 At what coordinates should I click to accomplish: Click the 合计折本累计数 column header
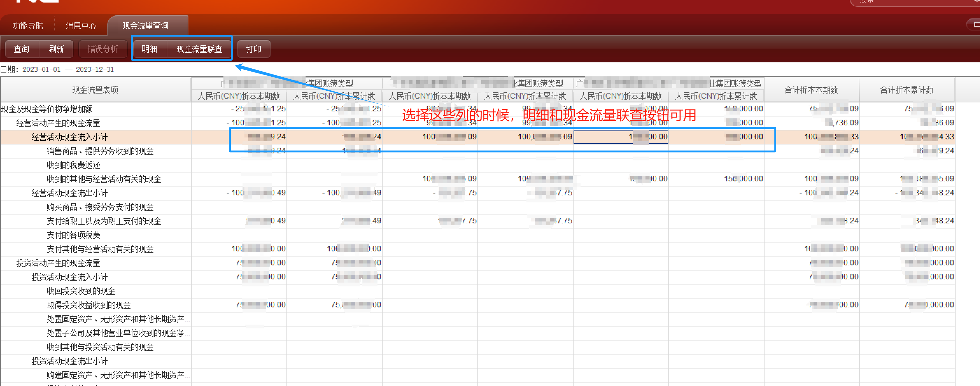906,90
